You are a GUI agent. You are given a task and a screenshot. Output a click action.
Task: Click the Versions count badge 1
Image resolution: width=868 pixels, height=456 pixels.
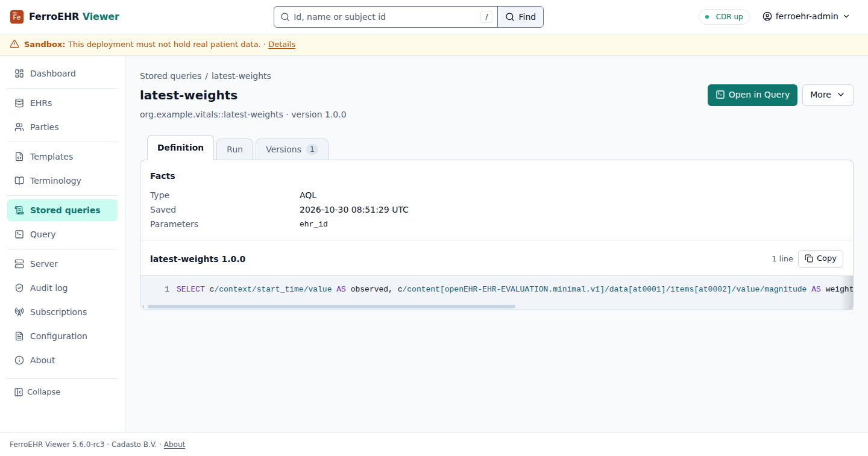pos(312,149)
